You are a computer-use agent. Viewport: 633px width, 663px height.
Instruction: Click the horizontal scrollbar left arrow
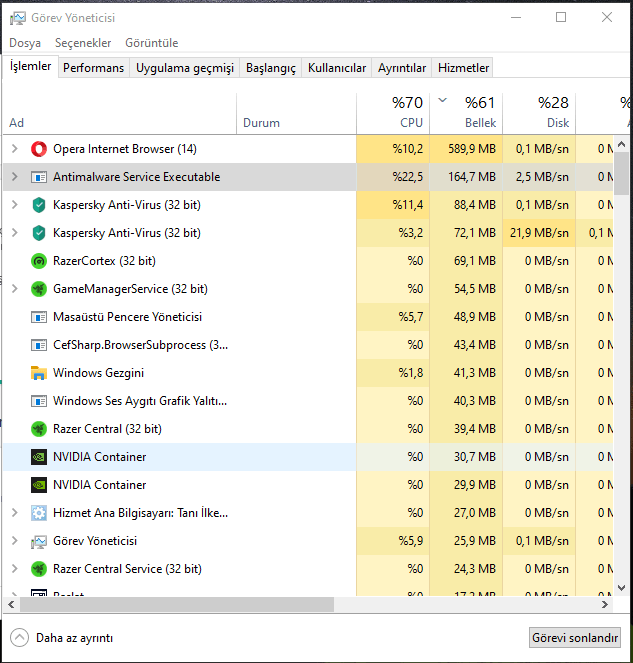(x=11, y=605)
